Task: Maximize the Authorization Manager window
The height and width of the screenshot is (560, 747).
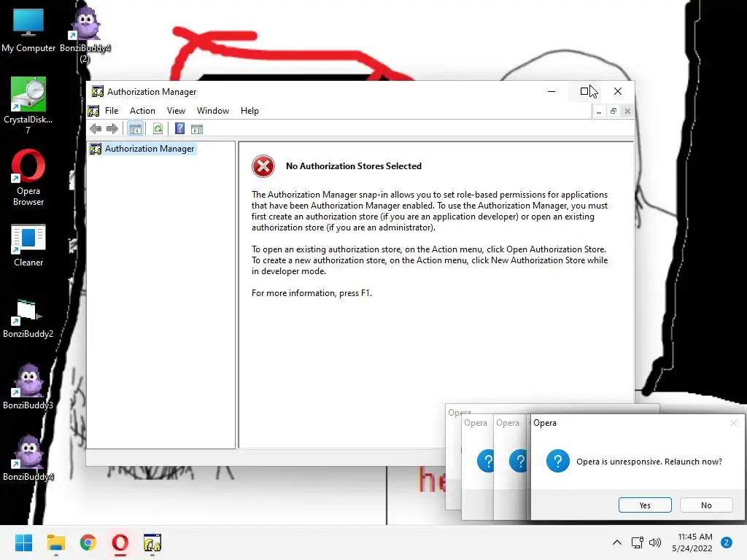Action: pos(584,91)
